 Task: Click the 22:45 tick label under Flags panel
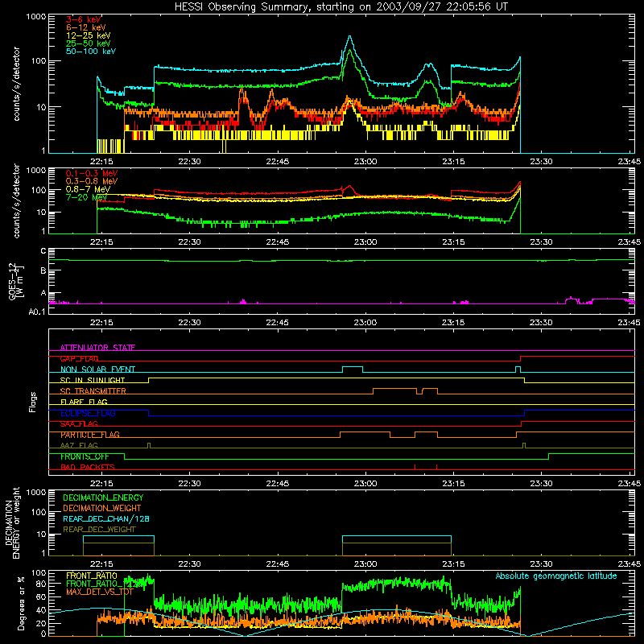point(277,484)
